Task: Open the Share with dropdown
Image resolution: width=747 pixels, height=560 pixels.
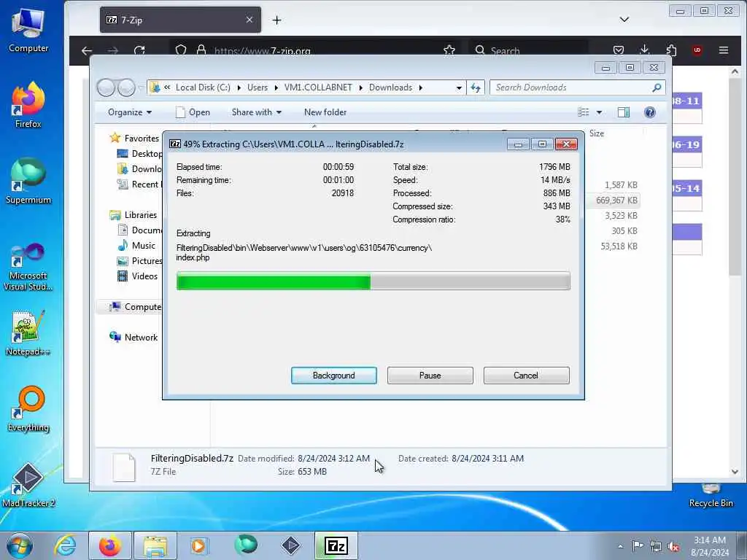Action: pyautogui.click(x=256, y=112)
